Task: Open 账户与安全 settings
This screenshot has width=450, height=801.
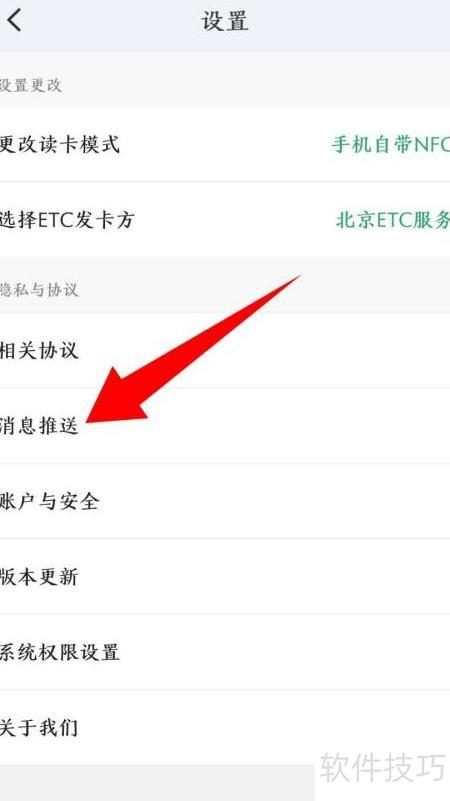Action: point(225,501)
